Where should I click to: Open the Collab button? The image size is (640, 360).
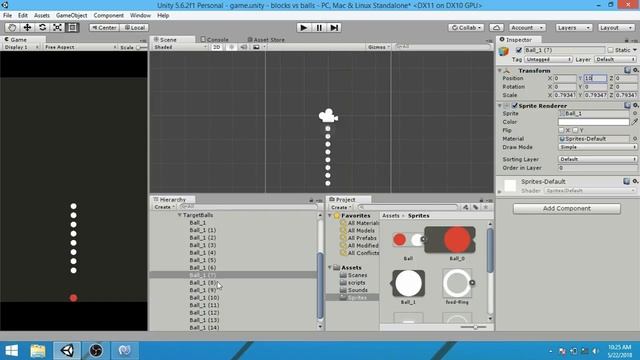pos(466,27)
